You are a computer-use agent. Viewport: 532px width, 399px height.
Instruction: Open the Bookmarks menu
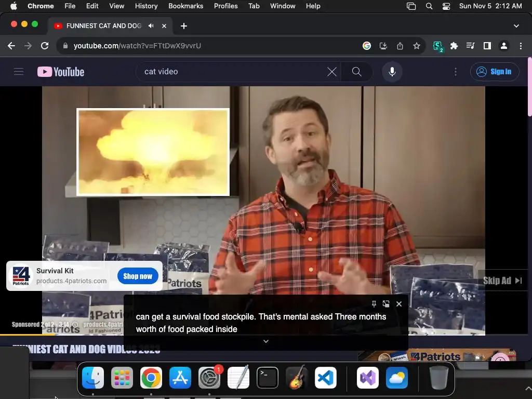[186, 6]
